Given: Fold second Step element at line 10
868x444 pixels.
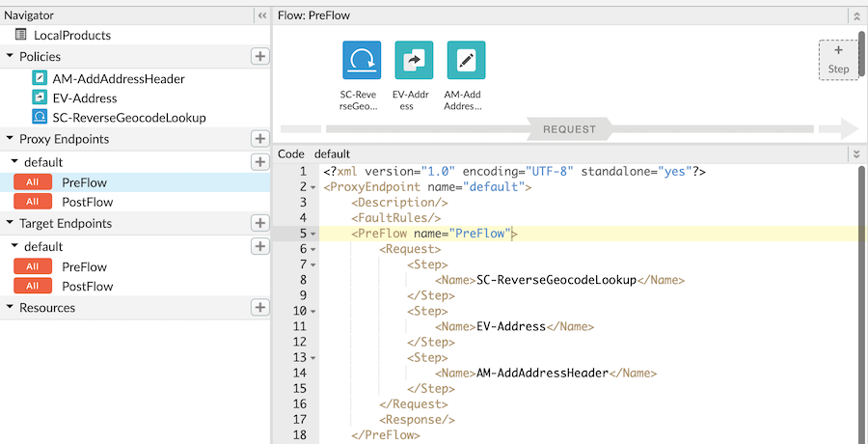Looking at the screenshot, I should coord(312,312).
